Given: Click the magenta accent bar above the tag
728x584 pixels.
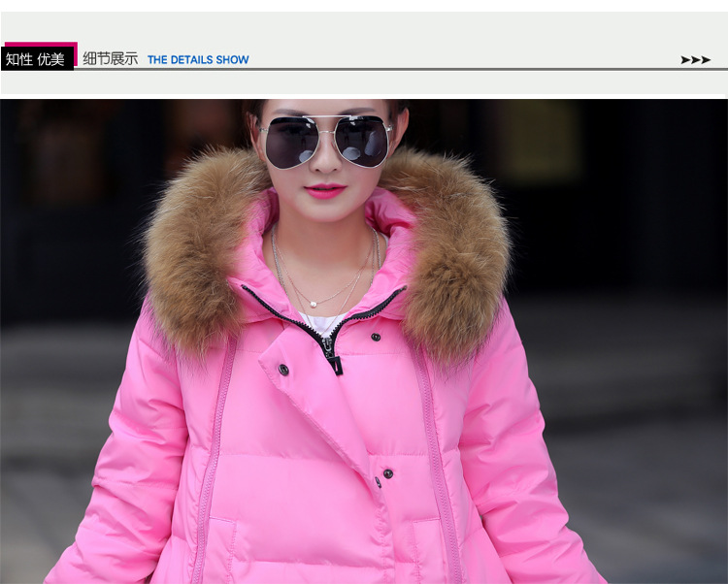Looking at the screenshot, I should (40, 45).
